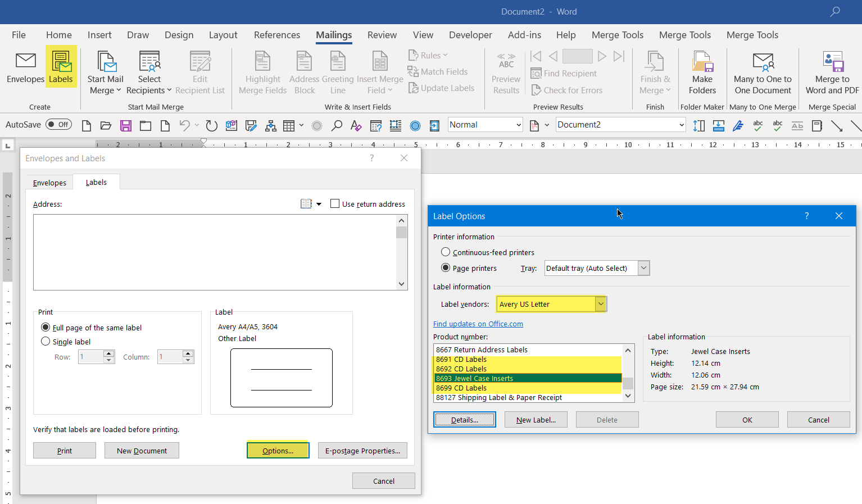Click the first abc spelling check icon
Viewport: 862px width, 504px height.
pos(757,126)
